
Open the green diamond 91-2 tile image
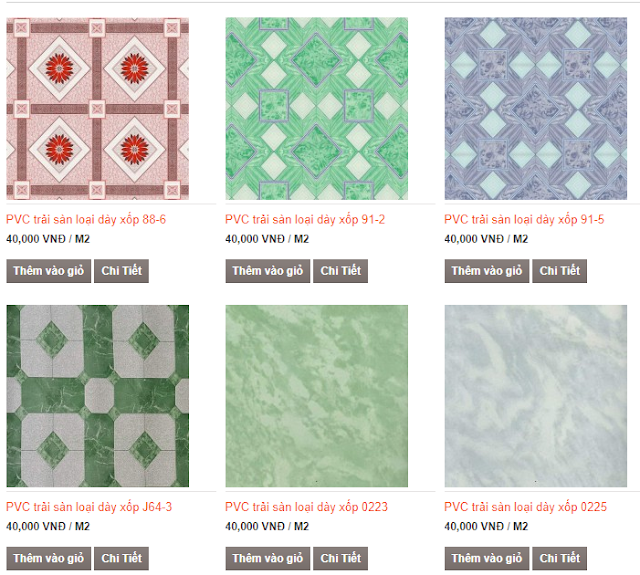point(317,109)
